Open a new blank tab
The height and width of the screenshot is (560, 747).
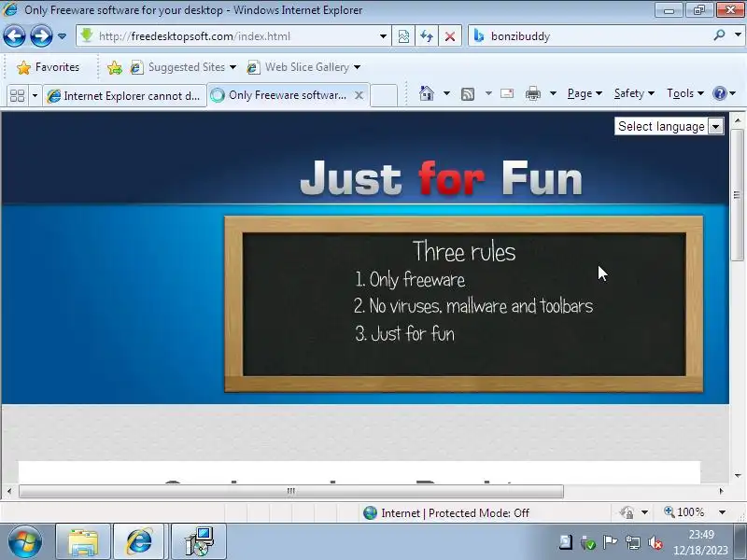384,95
